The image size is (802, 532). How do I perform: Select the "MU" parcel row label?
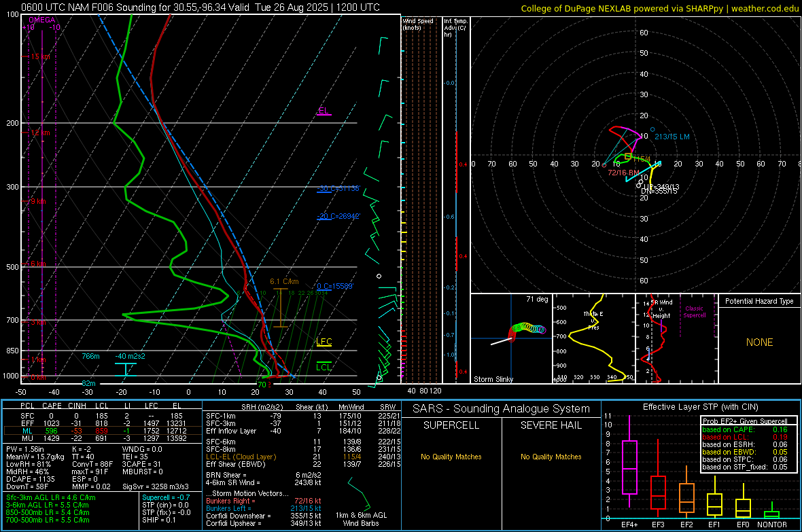tap(27, 438)
